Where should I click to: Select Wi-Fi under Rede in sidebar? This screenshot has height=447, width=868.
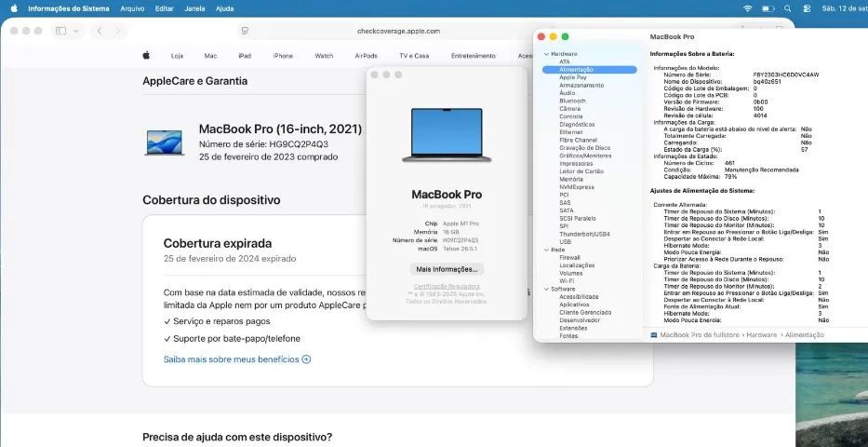click(x=567, y=281)
